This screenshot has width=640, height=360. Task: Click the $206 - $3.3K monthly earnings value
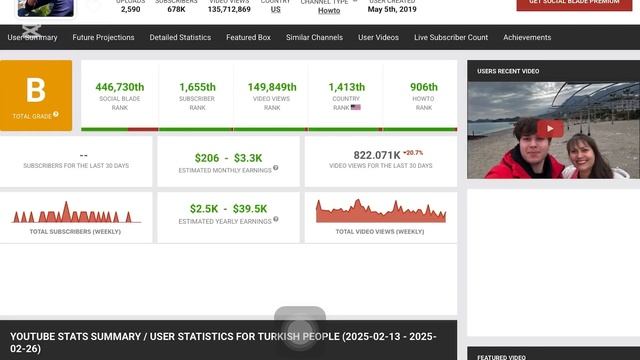click(228, 158)
